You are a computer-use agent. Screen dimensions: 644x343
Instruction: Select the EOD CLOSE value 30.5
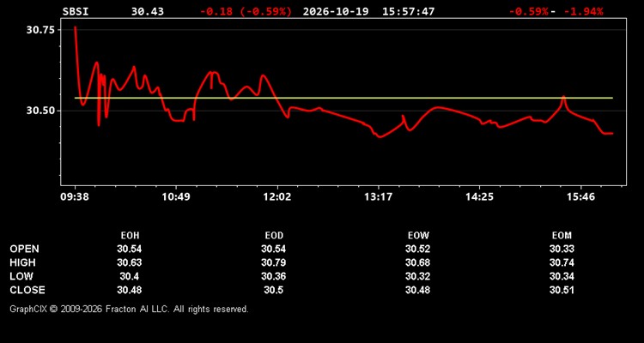coord(274,290)
